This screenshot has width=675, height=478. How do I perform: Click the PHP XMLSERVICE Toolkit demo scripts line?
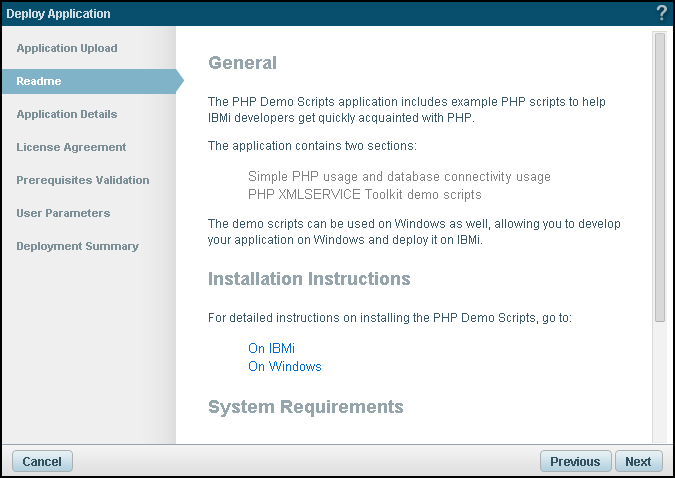click(x=365, y=195)
